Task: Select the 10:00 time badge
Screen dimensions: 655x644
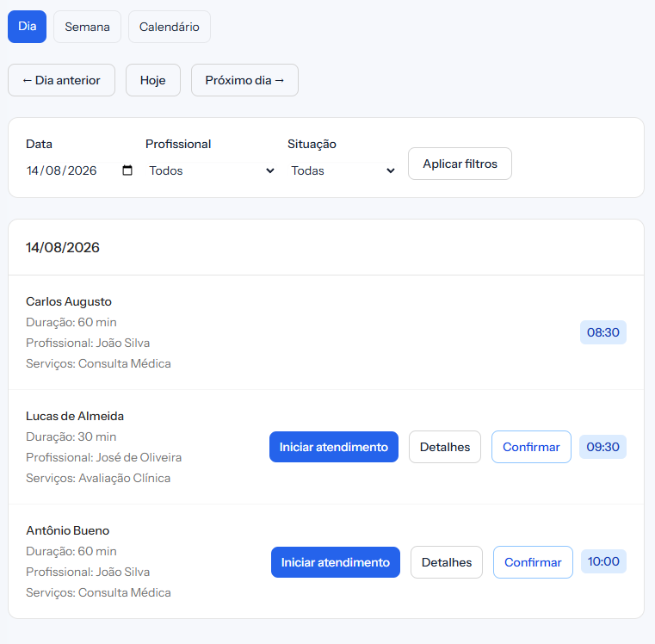Action: [603, 561]
